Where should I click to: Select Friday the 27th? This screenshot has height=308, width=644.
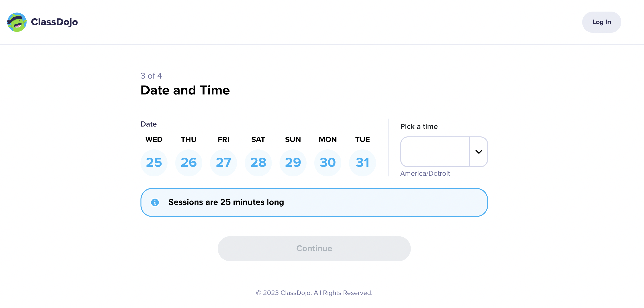(224, 162)
